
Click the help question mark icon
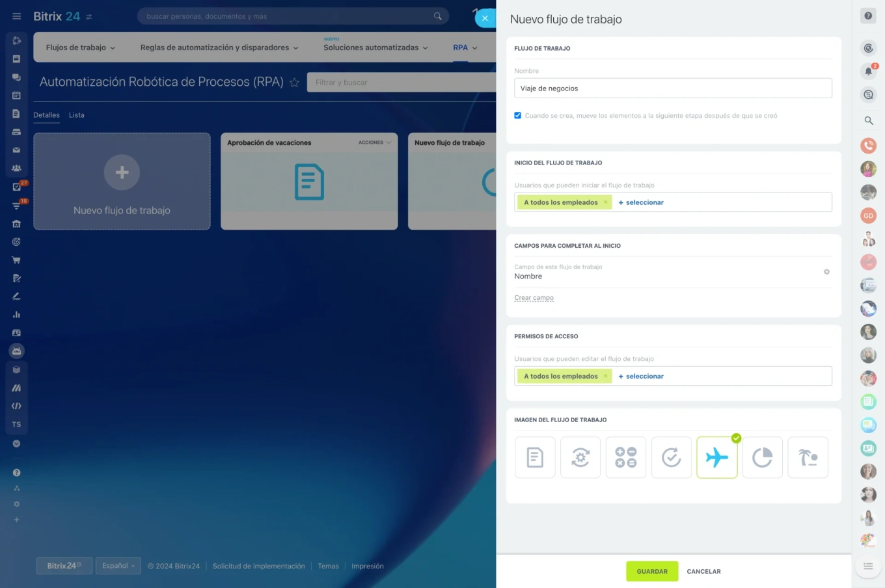point(868,16)
